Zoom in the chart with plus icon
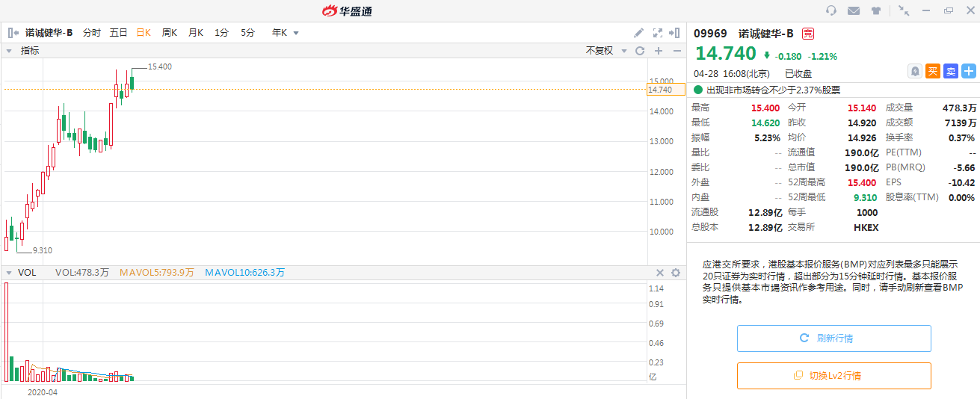 coord(659,51)
